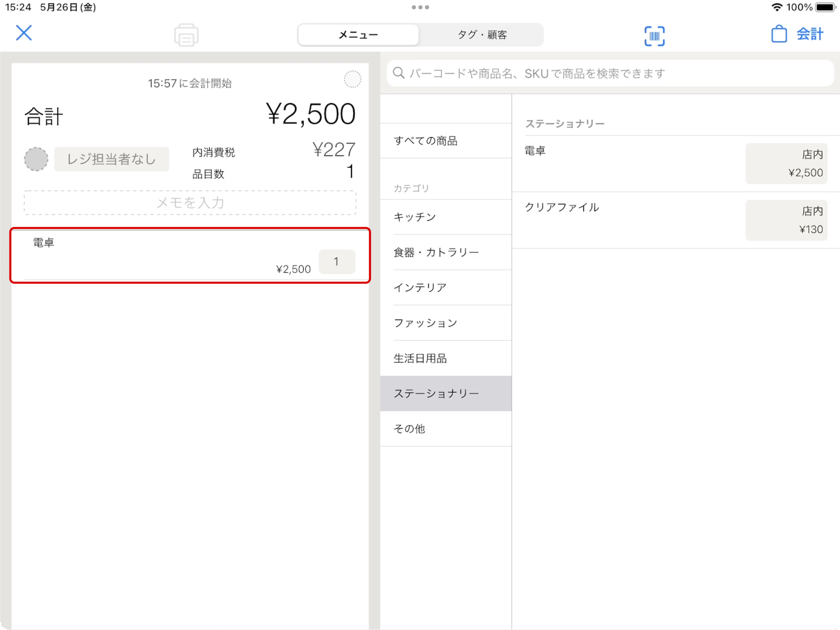This screenshot has height=630, width=840.
Task: Tap the search magnifier icon
Action: coord(398,73)
